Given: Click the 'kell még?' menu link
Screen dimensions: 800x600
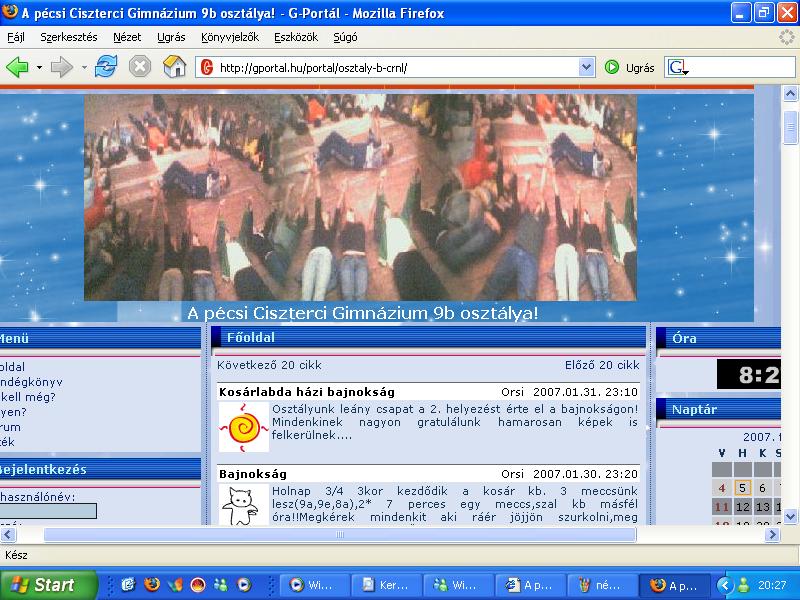Looking at the screenshot, I should tap(28, 397).
